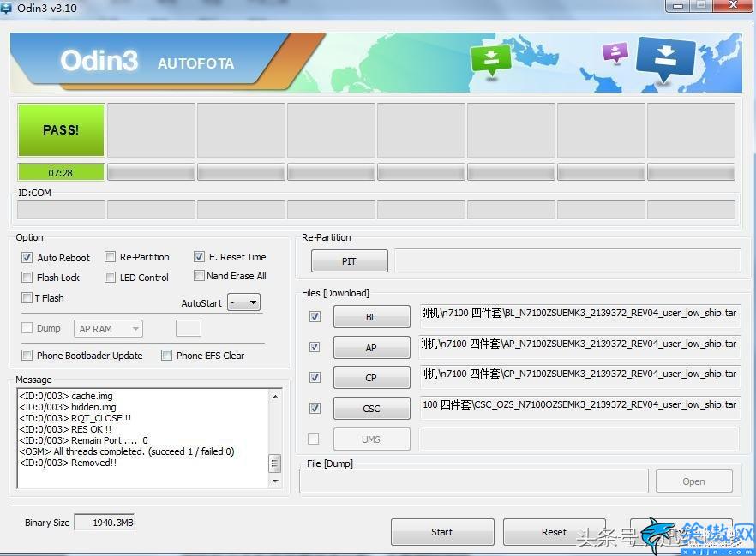This screenshot has height=556, width=756.
Task: Click the 'hidden.img' log line
Action: (68, 407)
